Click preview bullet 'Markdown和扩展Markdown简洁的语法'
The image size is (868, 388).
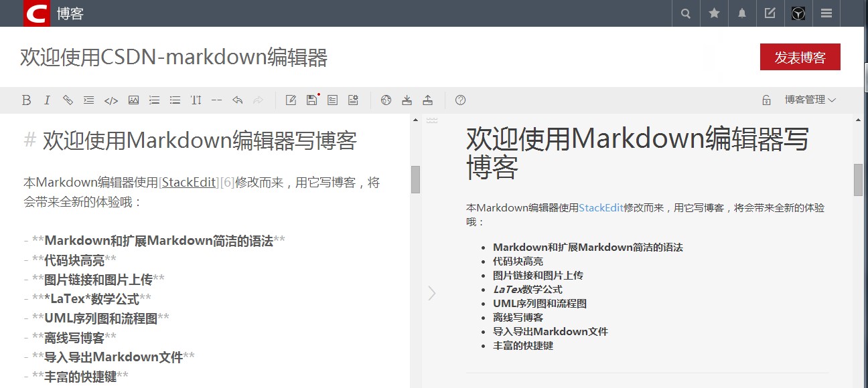588,248
